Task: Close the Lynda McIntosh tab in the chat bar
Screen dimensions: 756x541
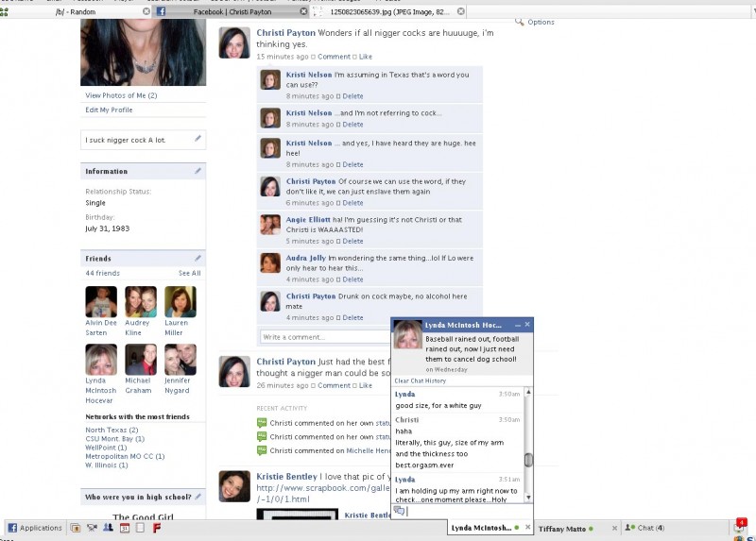Action: tap(528, 528)
